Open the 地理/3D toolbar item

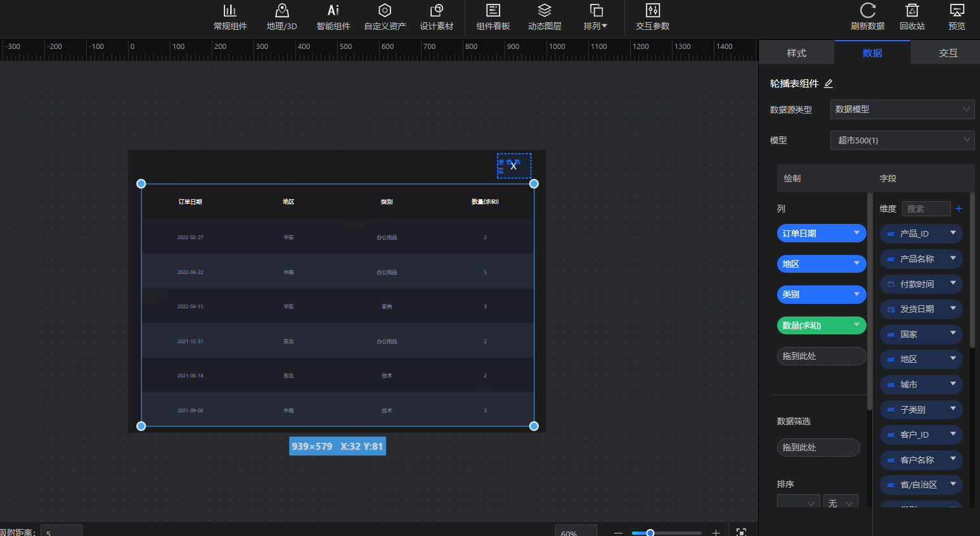(282, 17)
